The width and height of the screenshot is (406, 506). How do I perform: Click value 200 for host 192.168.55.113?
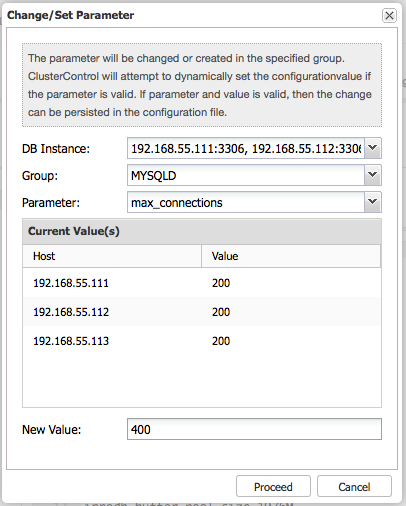pos(221,341)
